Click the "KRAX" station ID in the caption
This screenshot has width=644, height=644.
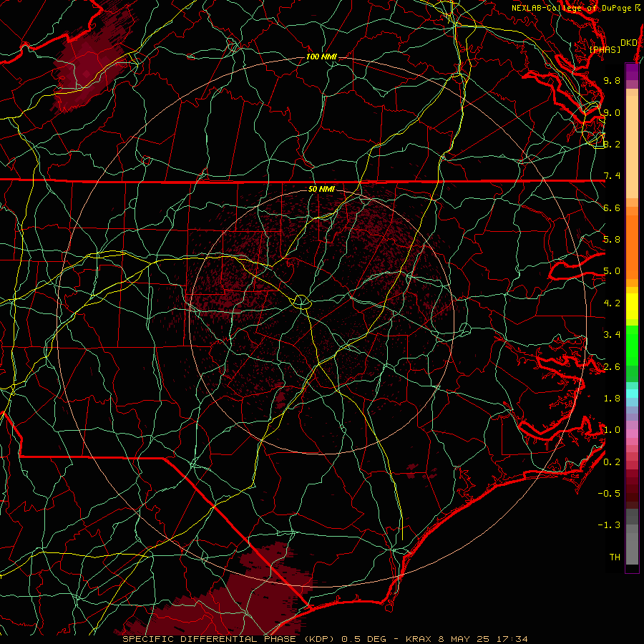click(x=419, y=639)
